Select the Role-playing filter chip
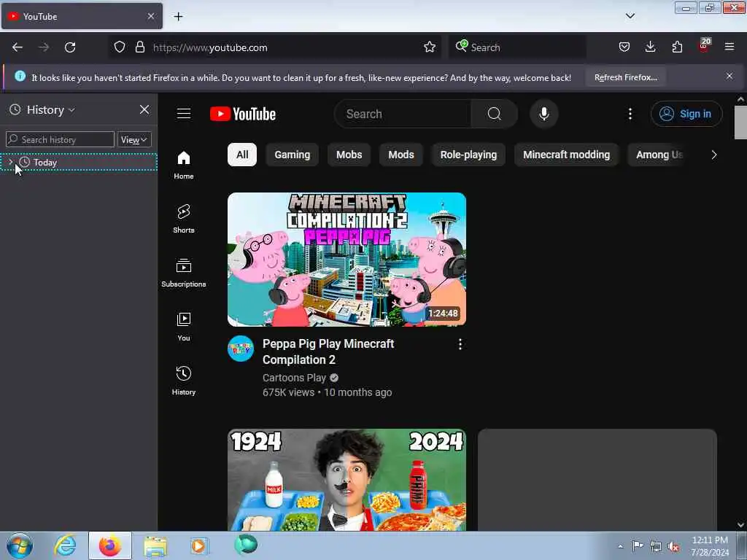 [x=468, y=155]
